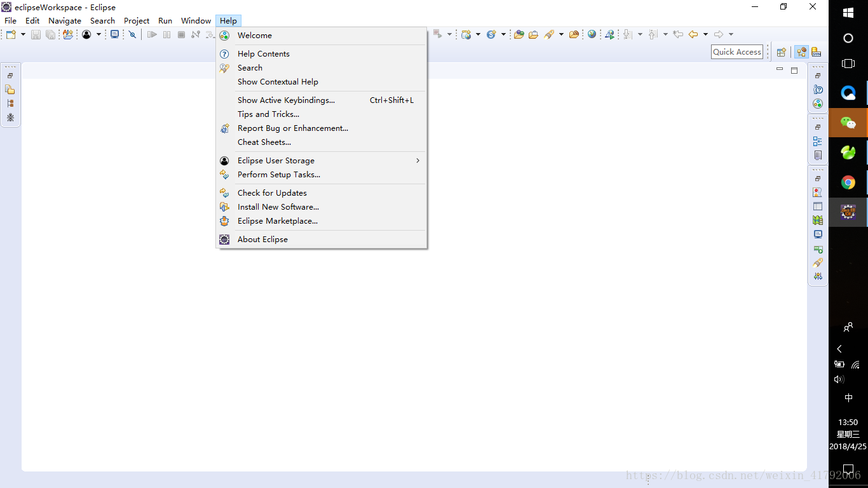This screenshot has height=488, width=868.
Task: Click the Windows Start button
Action: (x=848, y=13)
